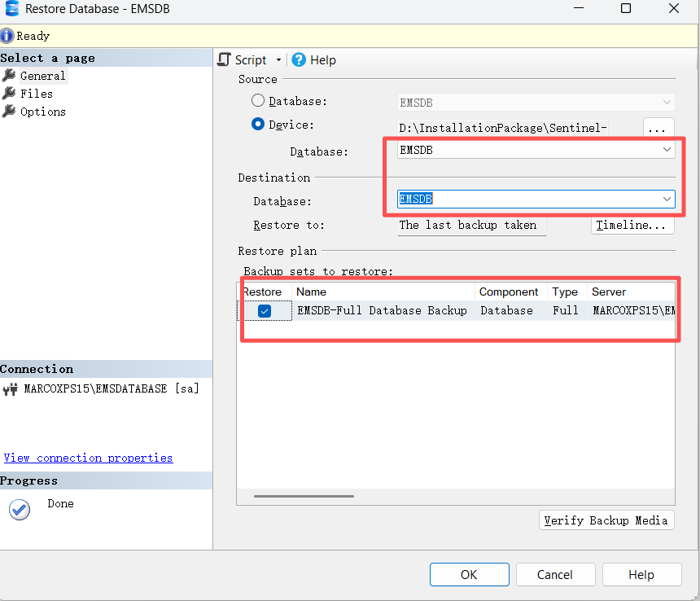Image resolution: width=700 pixels, height=601 pixels.
Task: Click the Files page wrench icon
Action: [9, 94]
